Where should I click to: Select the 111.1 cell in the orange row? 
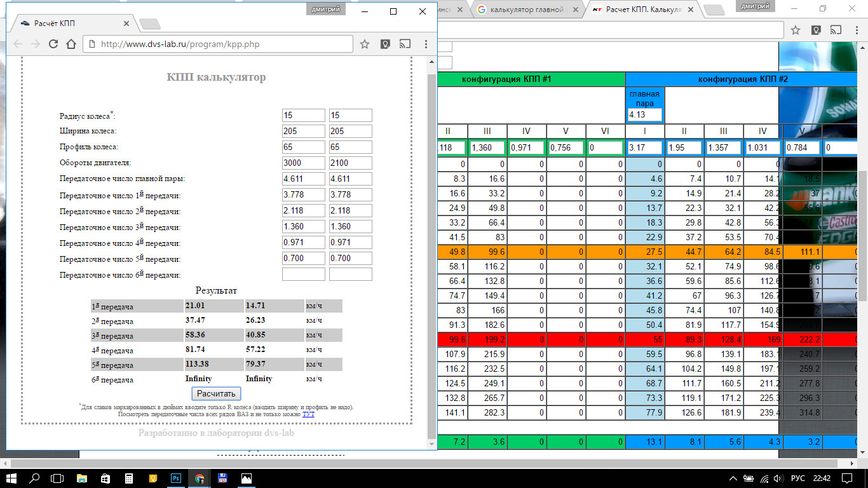803,252
